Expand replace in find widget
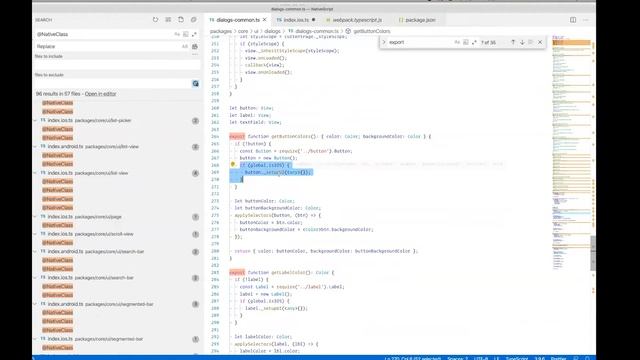 [384, 42]
